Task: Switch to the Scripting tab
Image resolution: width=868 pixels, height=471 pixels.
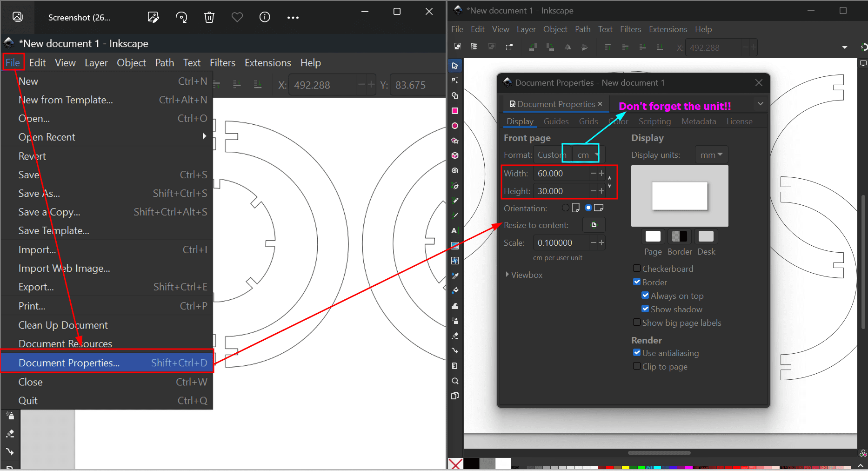Action: coord(654,121)
